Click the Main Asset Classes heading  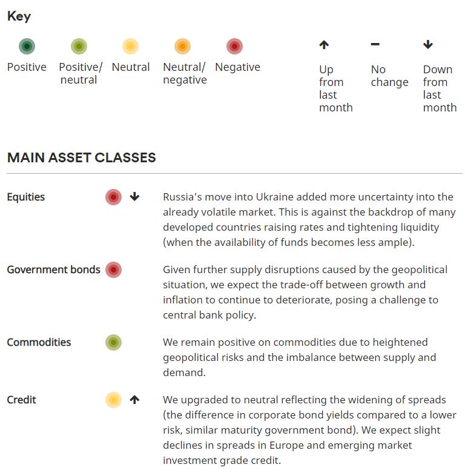pos(81,158)
